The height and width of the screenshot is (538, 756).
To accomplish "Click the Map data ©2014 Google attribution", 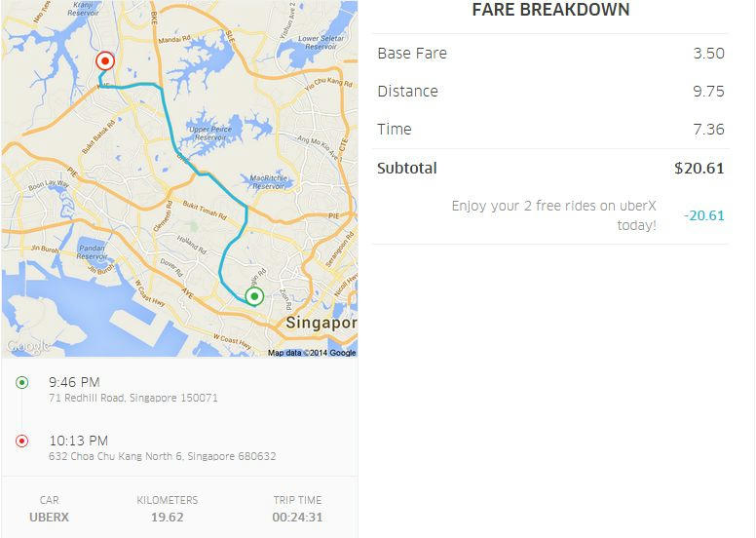I will (x=312, y=353).
